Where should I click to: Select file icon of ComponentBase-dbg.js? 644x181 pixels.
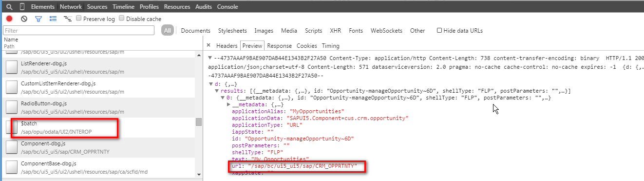(x=11, y=167)
